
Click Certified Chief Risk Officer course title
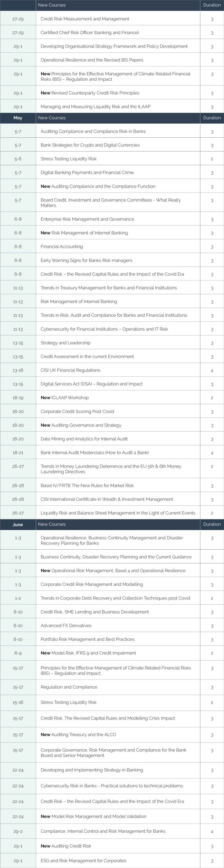(89, 33)
